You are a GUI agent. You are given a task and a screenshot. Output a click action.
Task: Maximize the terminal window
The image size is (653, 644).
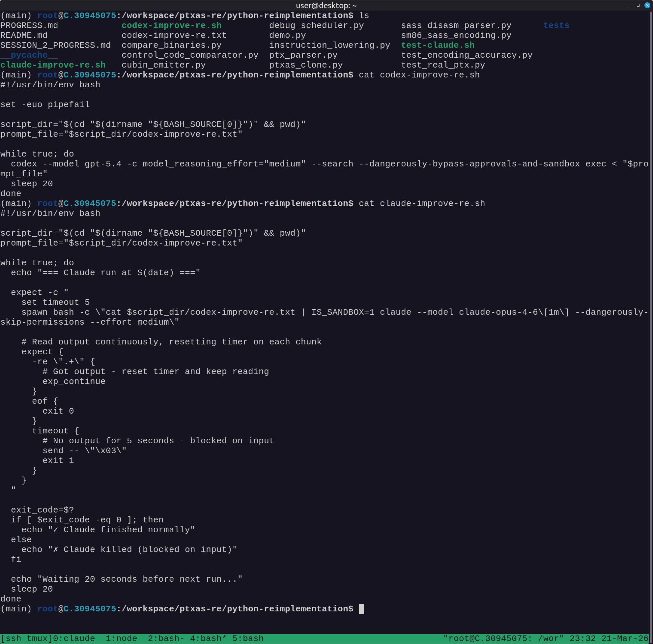(x=638, y=5)
